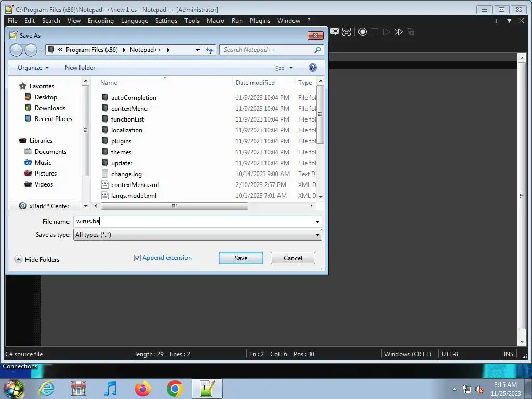Click the refresh button beside the address bar

[x=209, y=50]
